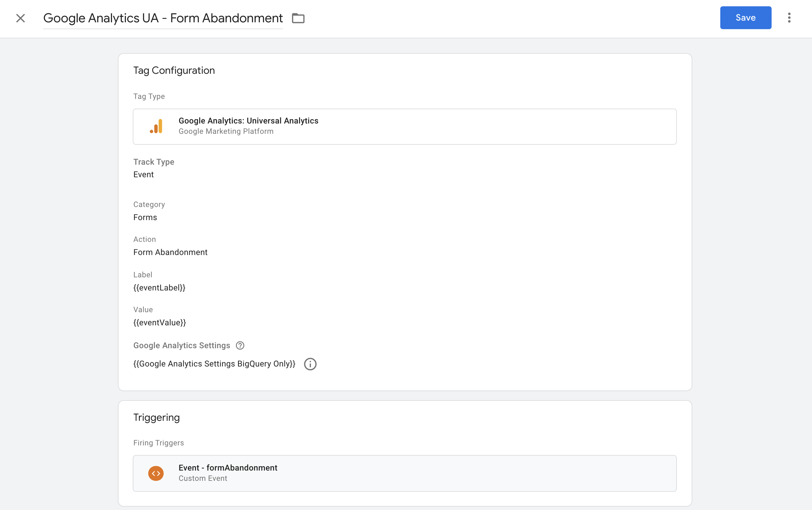Select the Google Analytics: Universal Analytics tag type

point(405,126)
